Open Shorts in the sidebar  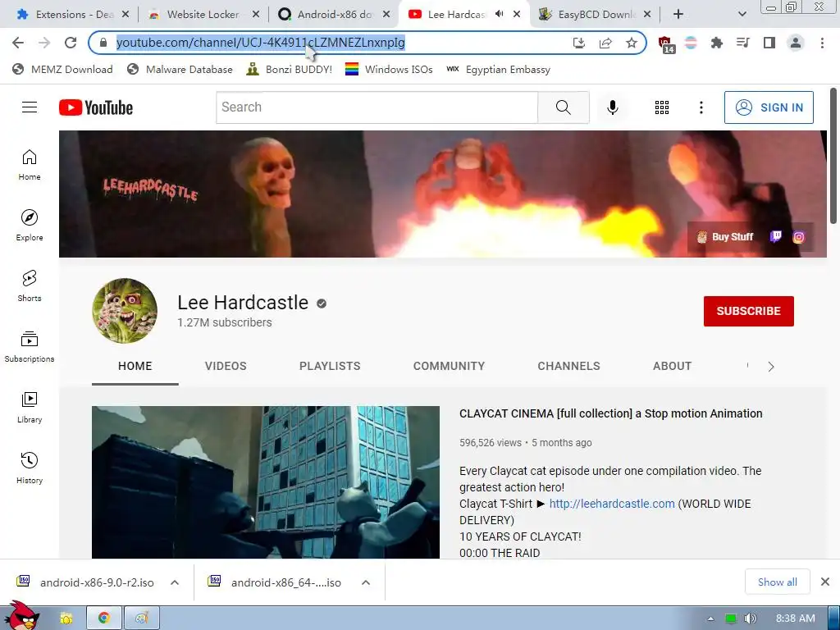coord(30,285)
